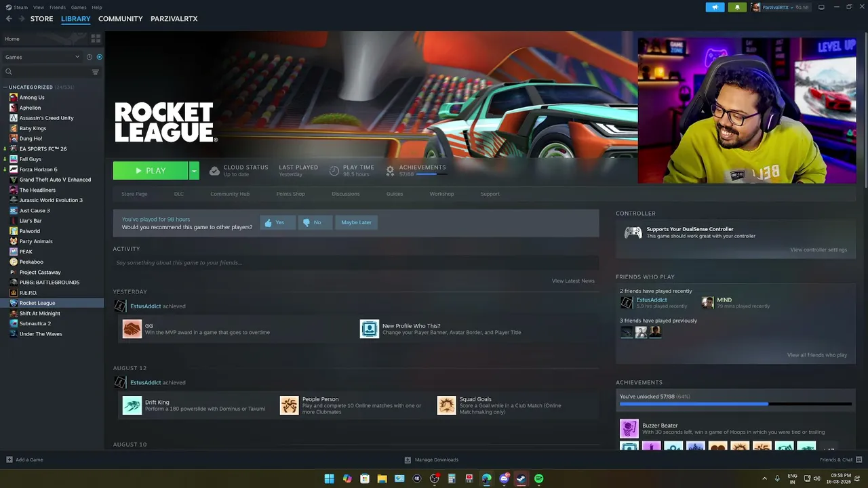Click the achievements unlocked progress bar
Image resolution: width=868 pixels, height=488 pixels.
coord(736,404)
